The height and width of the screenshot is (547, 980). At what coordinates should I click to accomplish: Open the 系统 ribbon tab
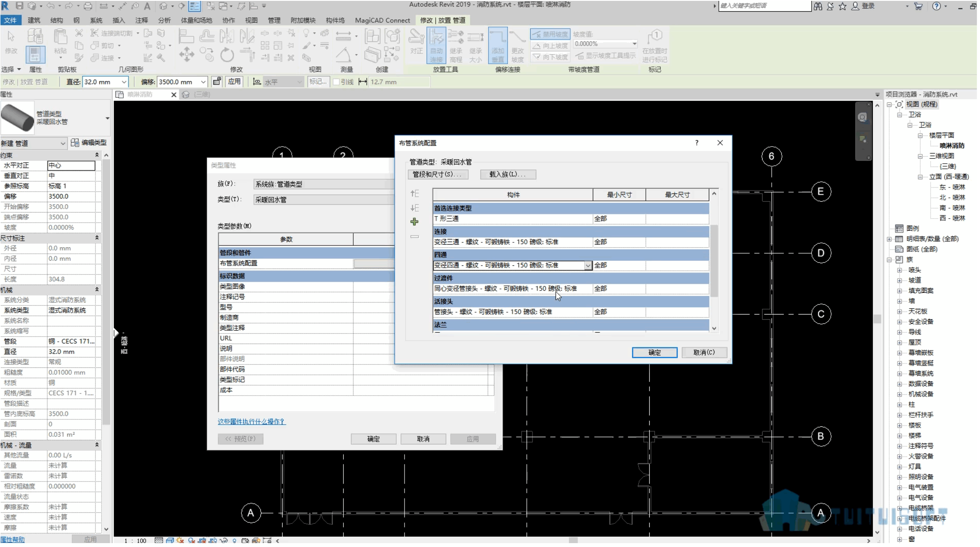click(96, 20)
